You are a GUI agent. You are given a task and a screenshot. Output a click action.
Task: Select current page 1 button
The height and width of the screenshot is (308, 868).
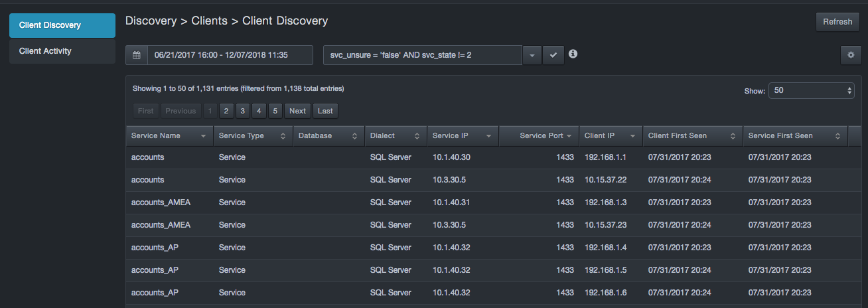tap(210, 111)
